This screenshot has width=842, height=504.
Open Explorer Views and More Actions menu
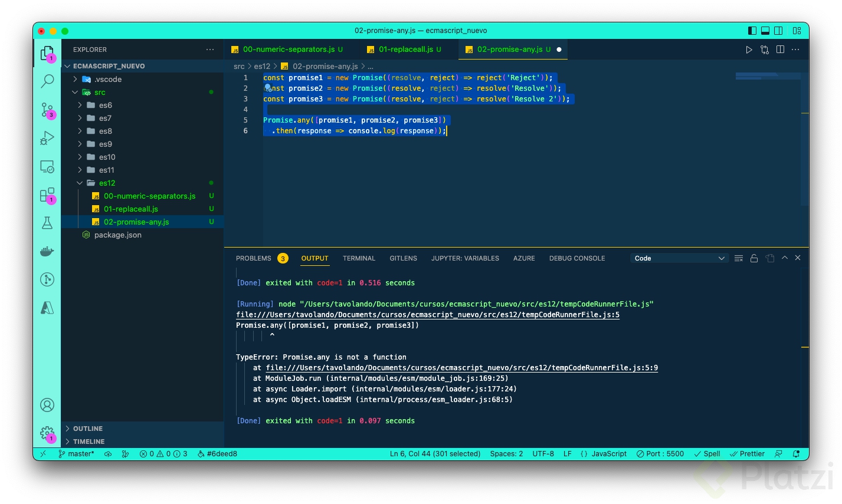[210, 50]
